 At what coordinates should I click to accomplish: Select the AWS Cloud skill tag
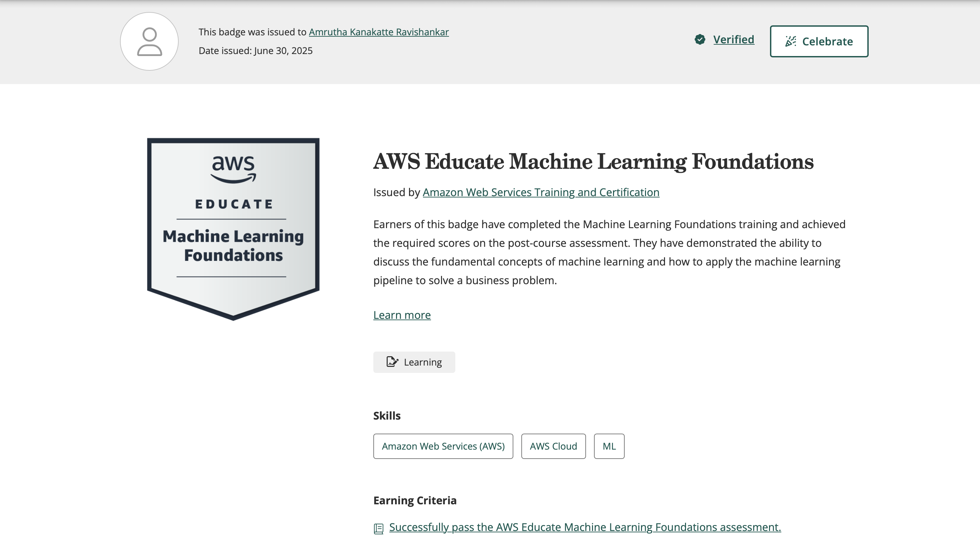[x=554, y=446]
